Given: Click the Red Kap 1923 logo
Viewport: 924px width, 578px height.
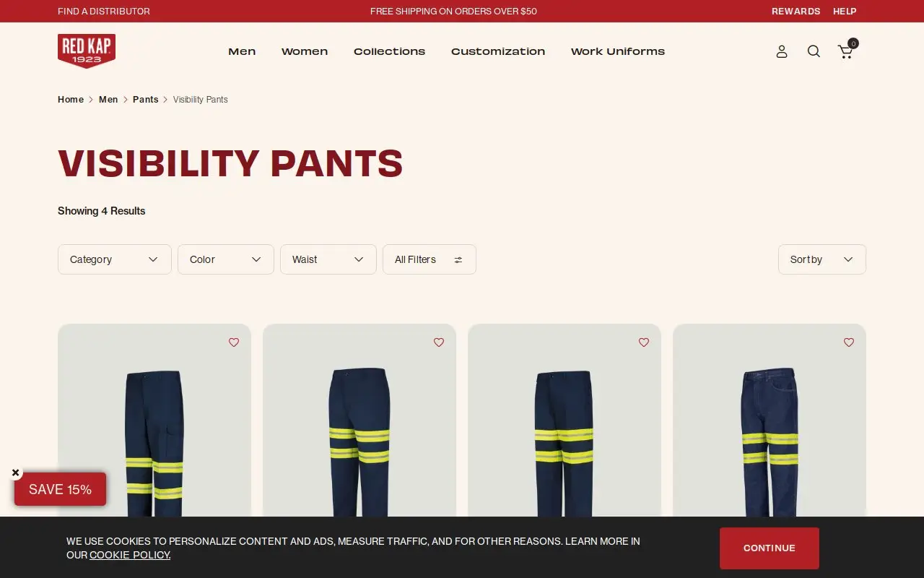Looking at the screenshot, I should click(x=87, y=51).
